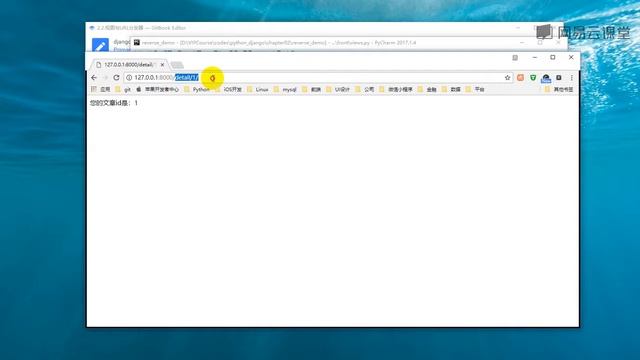Open Chrome's three-dot menu
This screenshot has width=640, height=360.
[571, 78]
